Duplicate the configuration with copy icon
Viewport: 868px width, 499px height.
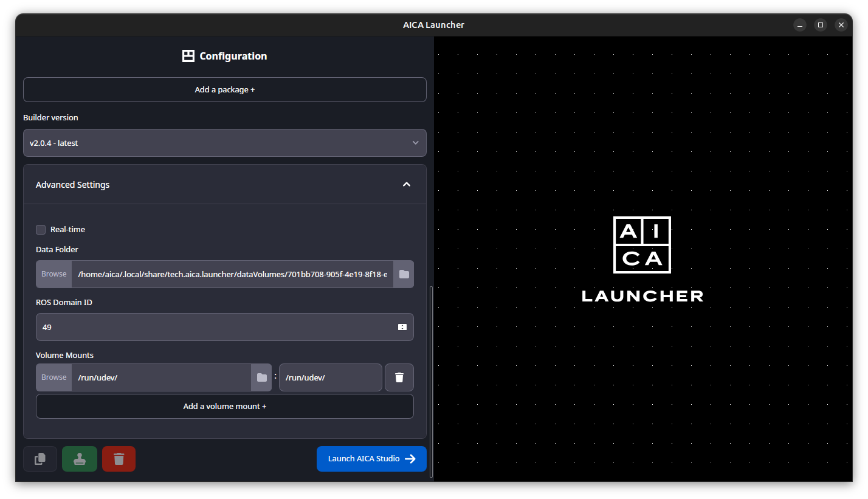40,459
